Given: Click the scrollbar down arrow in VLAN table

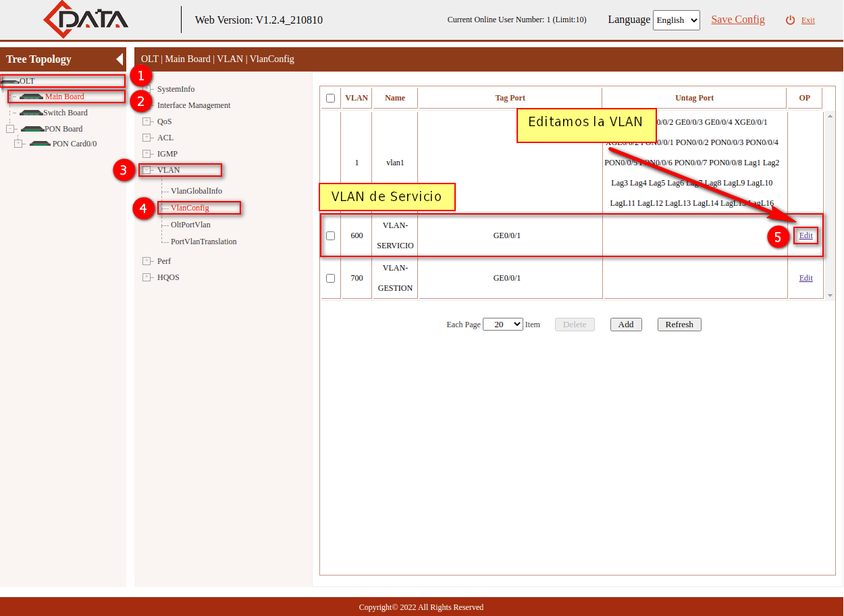Looking at the screenshot, I should point(830,295).
